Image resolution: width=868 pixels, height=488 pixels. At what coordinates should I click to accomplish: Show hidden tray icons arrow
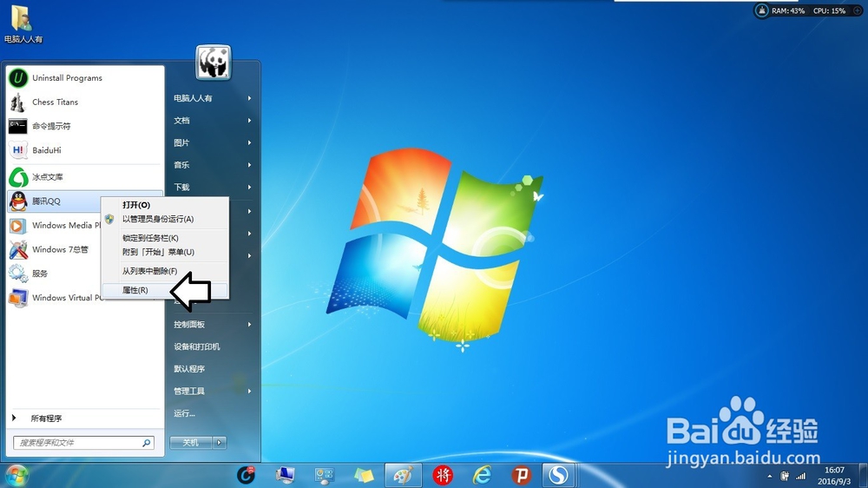point(769,477)
